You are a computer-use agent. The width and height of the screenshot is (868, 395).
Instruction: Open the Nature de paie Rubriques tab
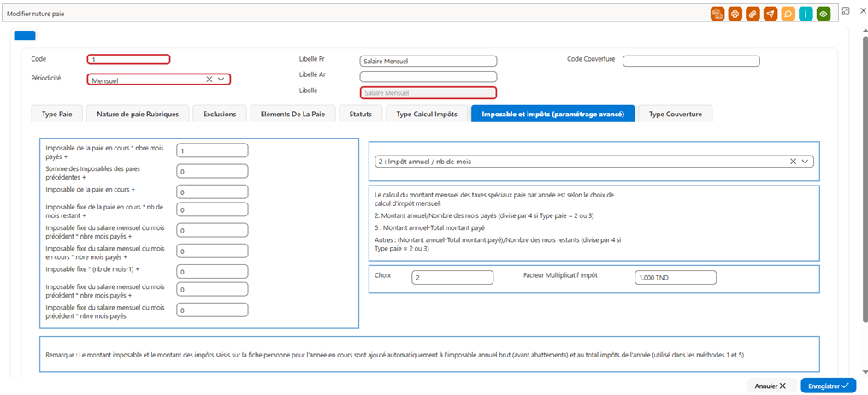(138, 114)
